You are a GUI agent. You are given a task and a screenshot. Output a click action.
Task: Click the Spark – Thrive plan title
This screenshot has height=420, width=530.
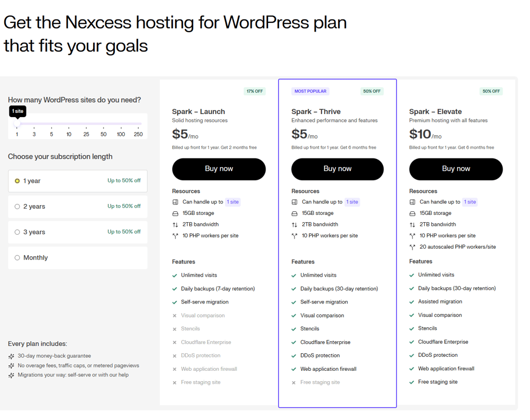(x=316, y=111)
